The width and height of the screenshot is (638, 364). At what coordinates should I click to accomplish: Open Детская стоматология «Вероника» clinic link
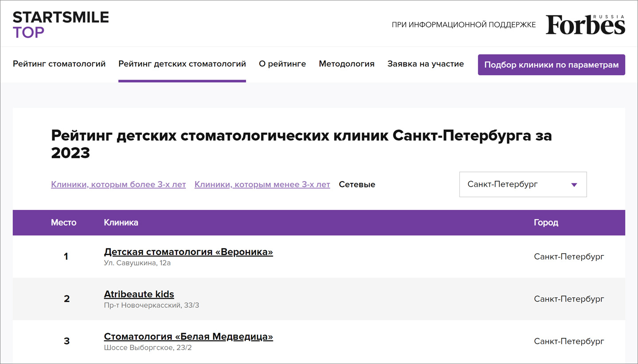[x=188, y=252]
